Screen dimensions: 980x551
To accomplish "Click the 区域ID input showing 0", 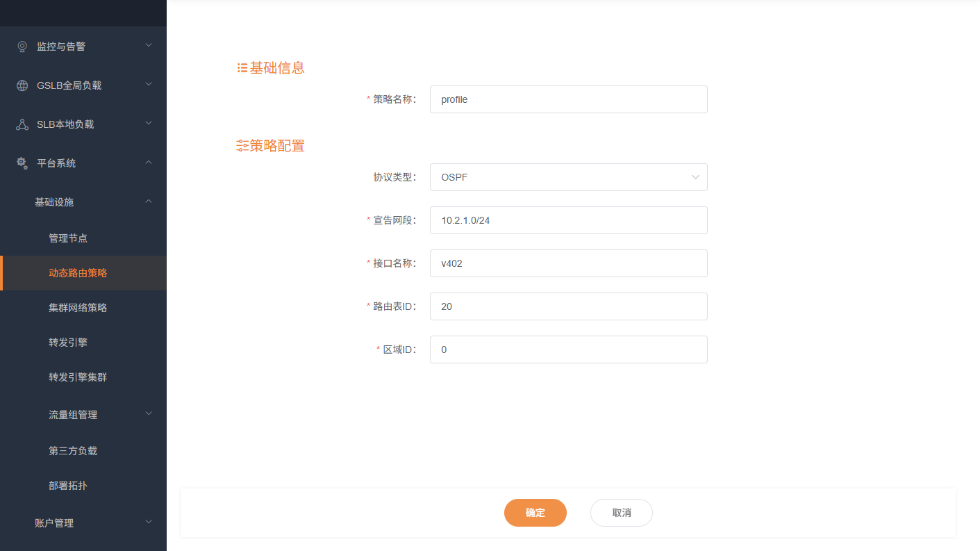I will 568,349.
